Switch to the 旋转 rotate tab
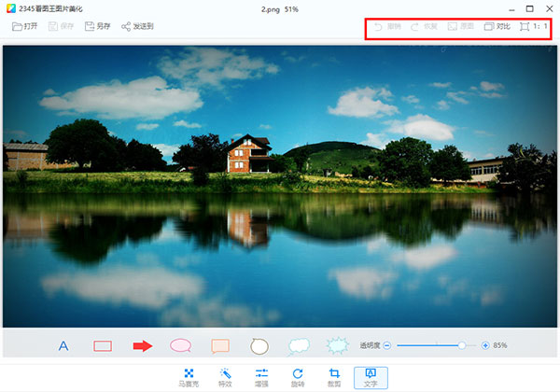This screenshot has height=392, width=560. pos(298,377)
